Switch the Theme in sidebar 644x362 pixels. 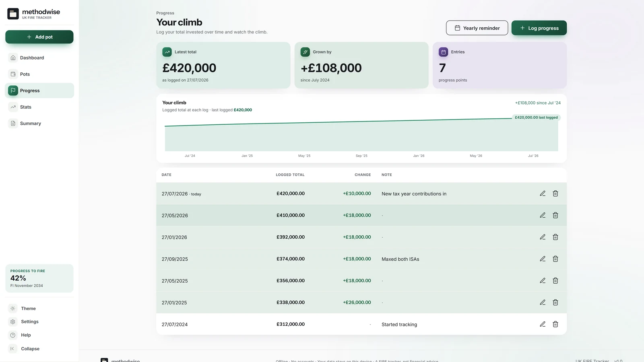click(39, 309)
